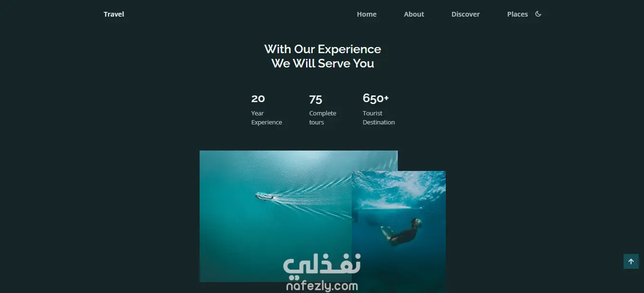
Task: Click the number 20 statistic
Action: pyautogui.click(x=258, y=99)
